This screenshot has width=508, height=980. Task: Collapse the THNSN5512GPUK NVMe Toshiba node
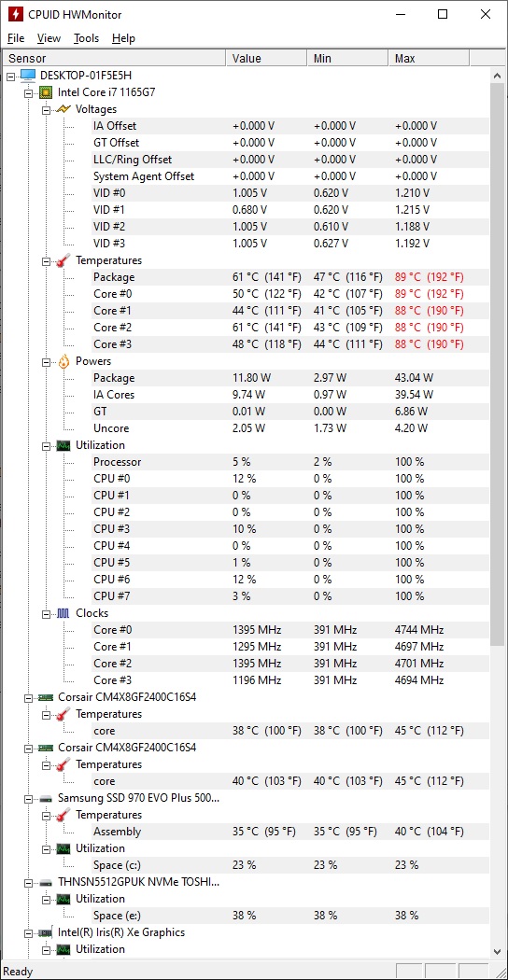click(x=28, y=883)
